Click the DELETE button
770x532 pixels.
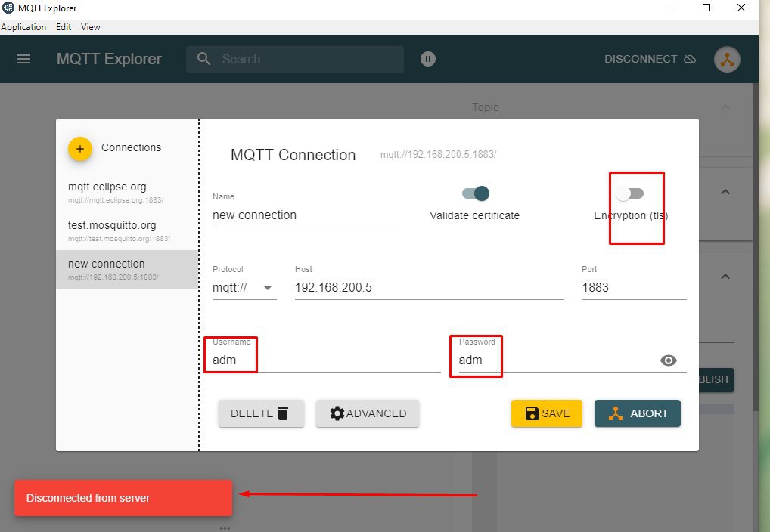261,413
